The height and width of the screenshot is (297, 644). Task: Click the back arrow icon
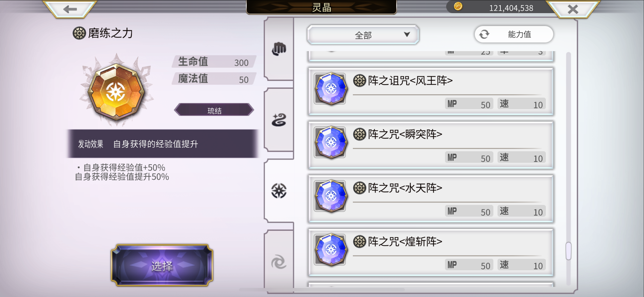[70, 9]
